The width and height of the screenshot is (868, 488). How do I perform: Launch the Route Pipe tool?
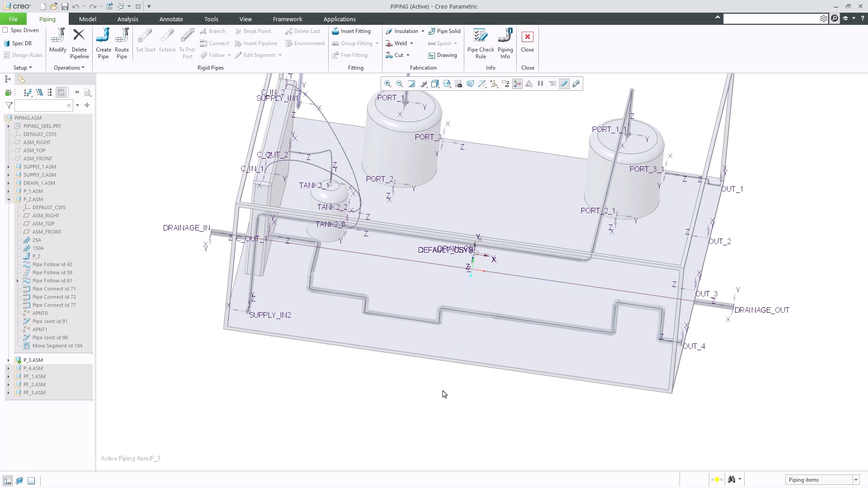(122, 43)
